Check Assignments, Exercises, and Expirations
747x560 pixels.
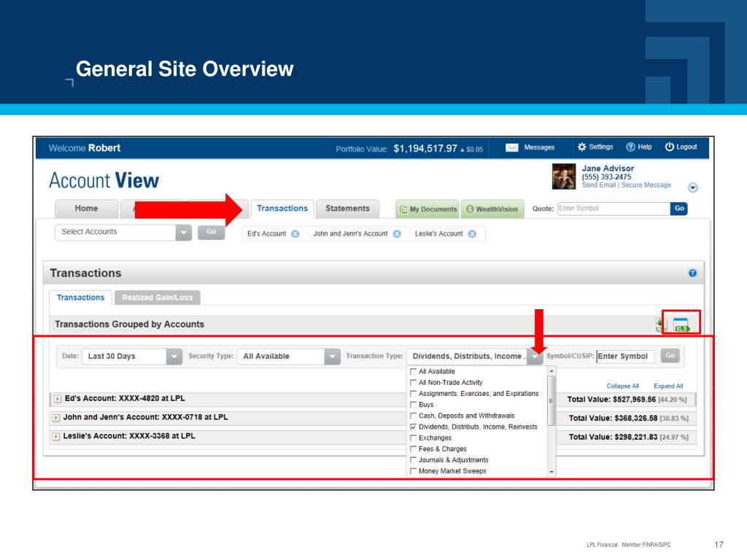coord(414,393)
